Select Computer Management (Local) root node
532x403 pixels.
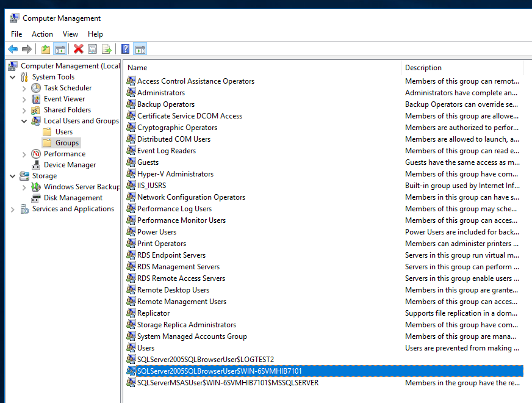(70, 66)
